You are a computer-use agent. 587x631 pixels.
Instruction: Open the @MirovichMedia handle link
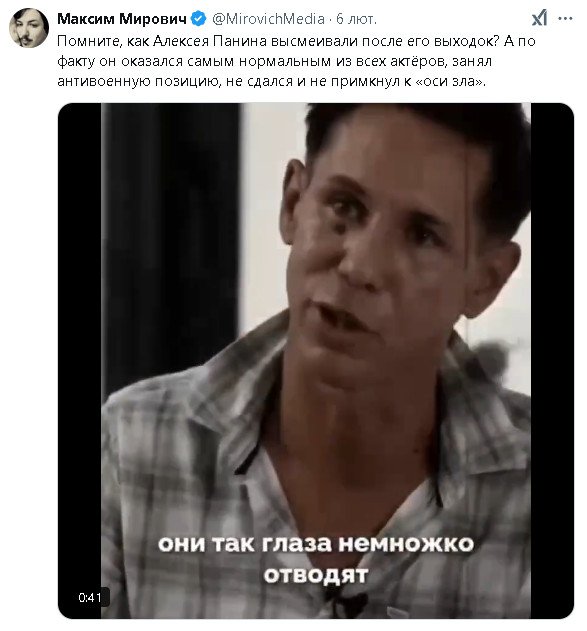268,19
